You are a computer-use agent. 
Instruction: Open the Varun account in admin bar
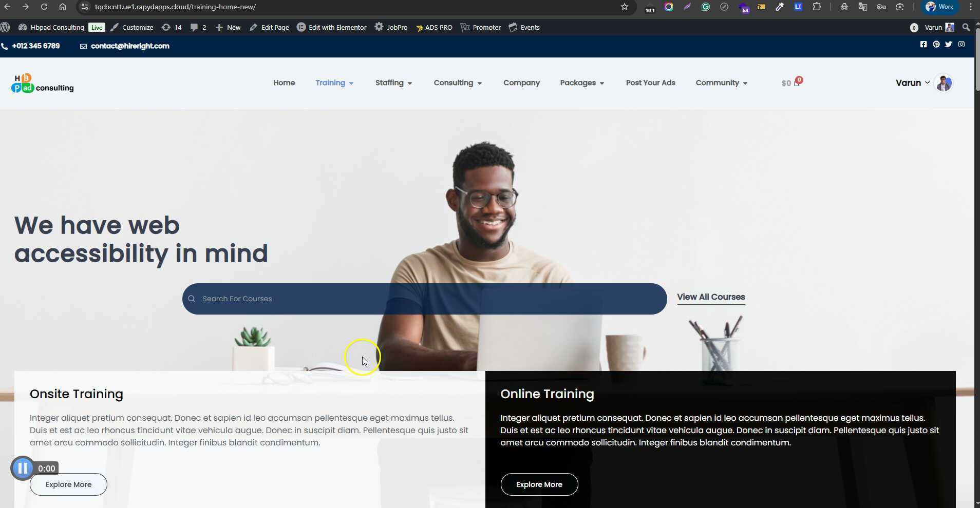tap(939, 27)
